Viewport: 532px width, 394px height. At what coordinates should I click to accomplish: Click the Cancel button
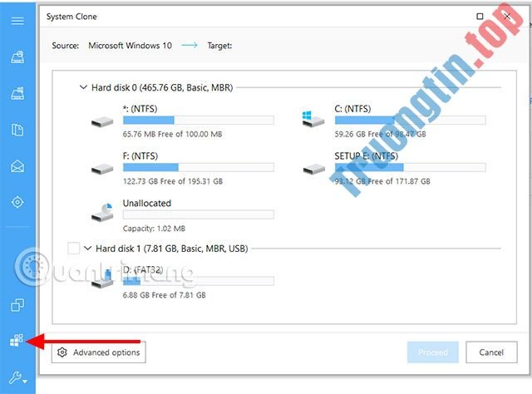(491, 352)
